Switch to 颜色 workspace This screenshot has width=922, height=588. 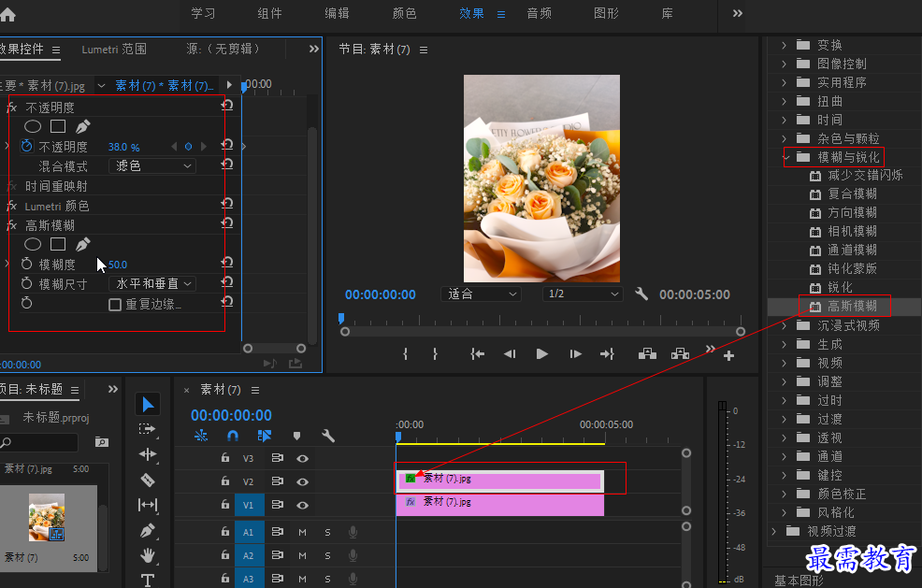404,13
